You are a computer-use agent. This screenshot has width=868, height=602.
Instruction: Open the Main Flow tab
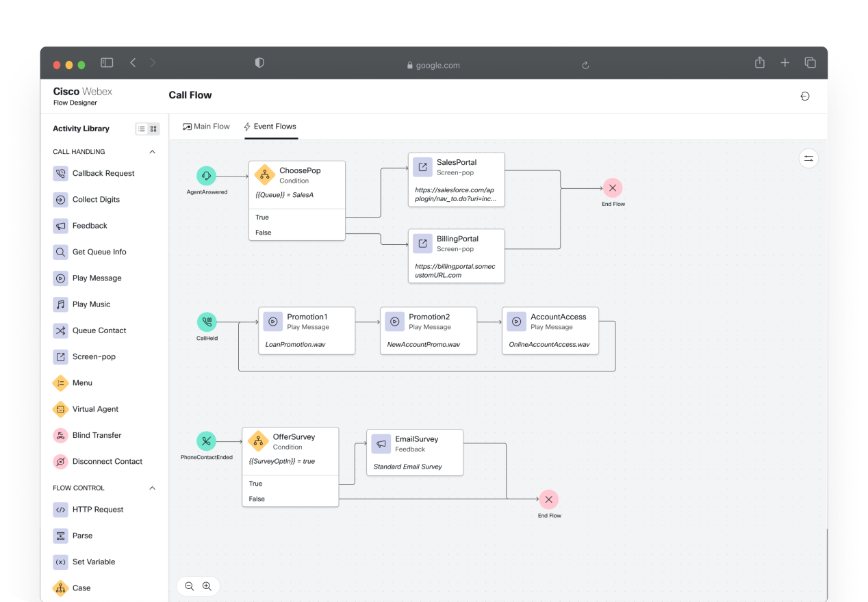point(206,127)
